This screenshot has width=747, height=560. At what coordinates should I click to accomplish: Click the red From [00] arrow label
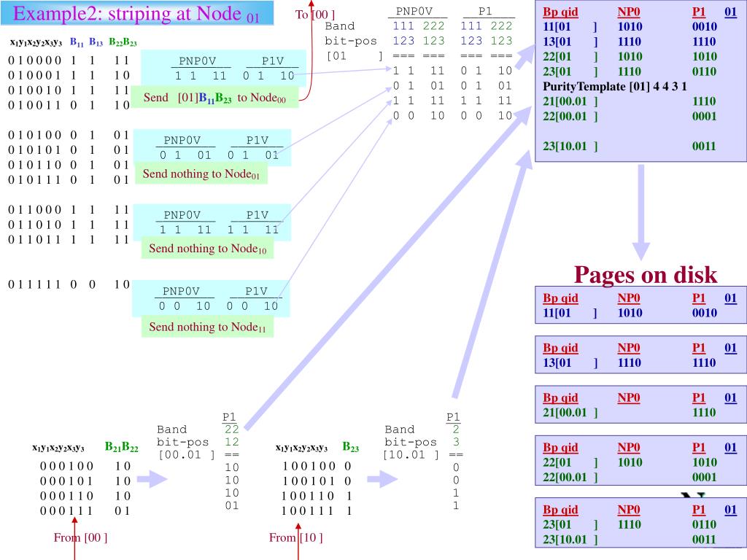[x=80, y=537]
